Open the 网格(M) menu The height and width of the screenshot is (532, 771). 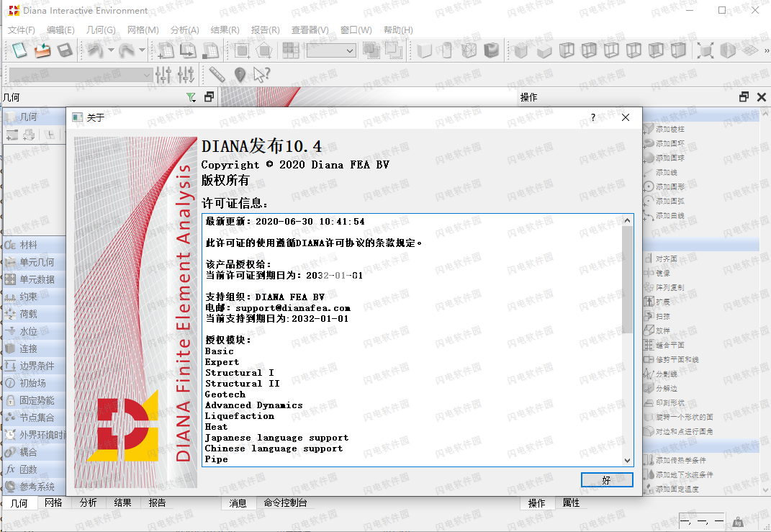(143, 30)
